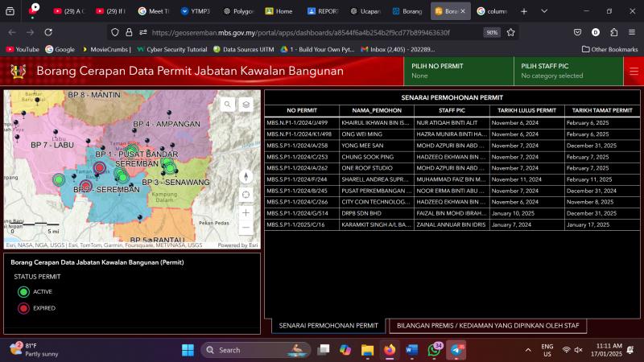Open the Cyber Security Tutorial bookmark
Viewport: 644px width, 362px height.
(171, 49)
